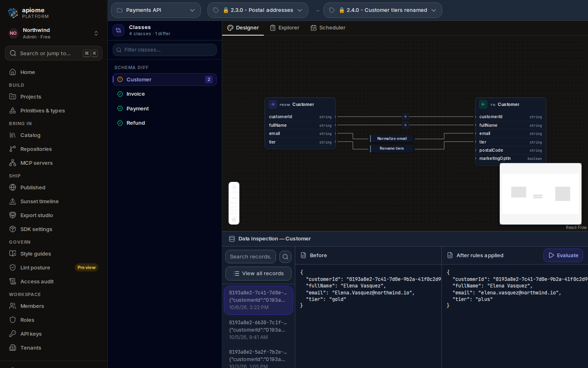Open the 2.3.0 Postal addresses version dropdown
Screen dimensions: 588x368
point(258,10)
